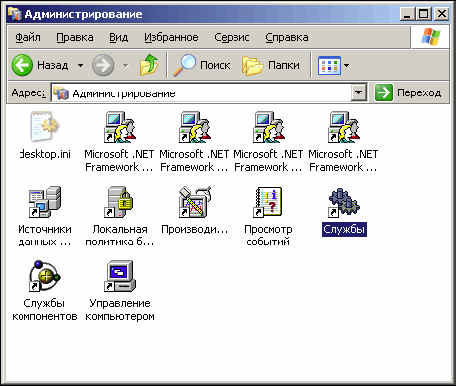The height and width of the screenshot is (386, 456).
Task: Select the desktop.ini file icon
Action: tap(45, 127)
